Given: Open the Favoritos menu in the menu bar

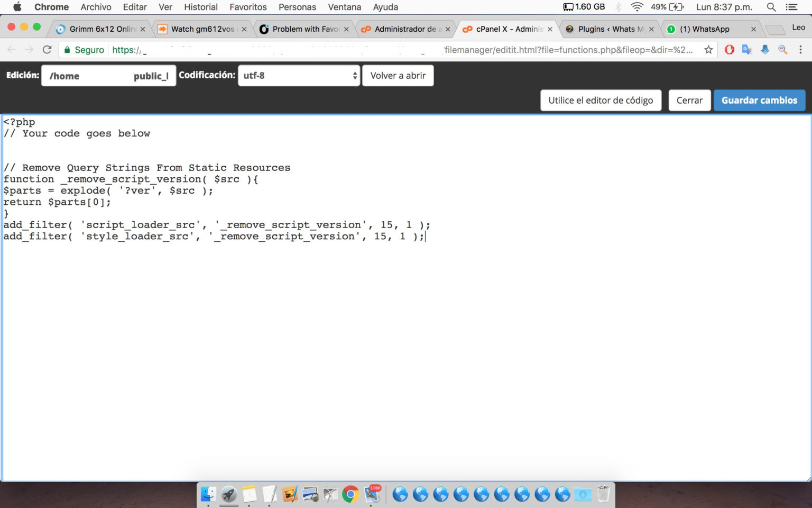Looking at the screenshot, I should click(x=248, y=7).
